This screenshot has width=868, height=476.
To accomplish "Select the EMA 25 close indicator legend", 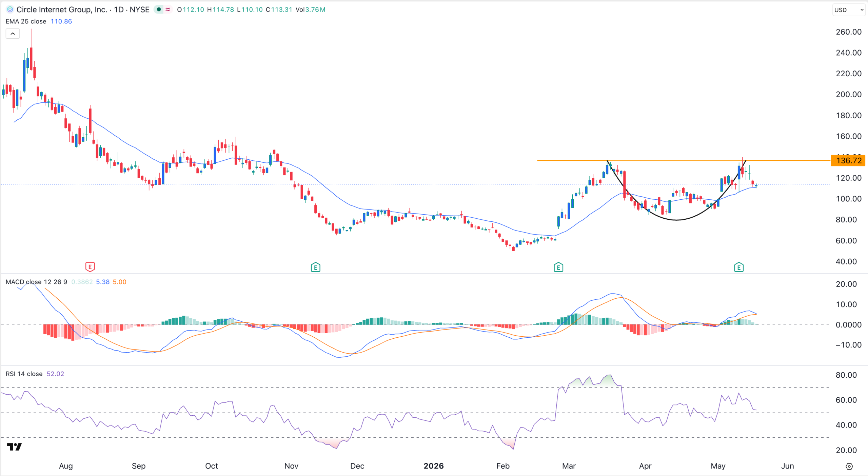I will pos(26,21).
